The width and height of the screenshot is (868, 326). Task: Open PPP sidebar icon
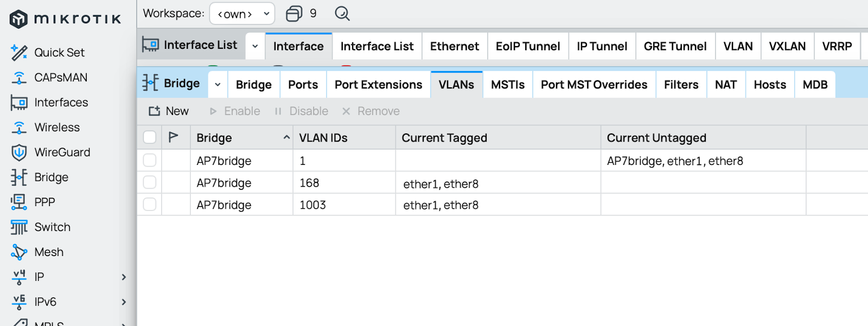point(19,202)
